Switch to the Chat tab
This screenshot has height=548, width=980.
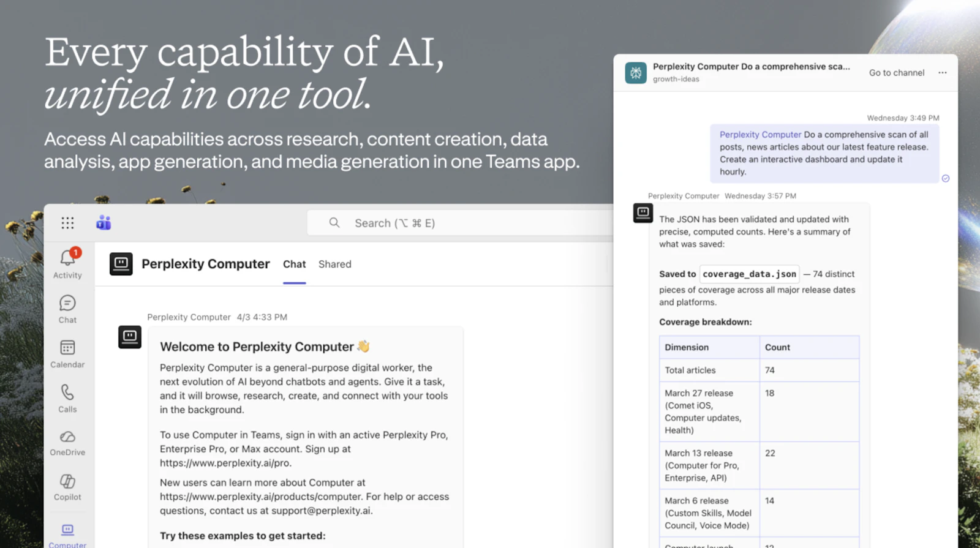294,264
